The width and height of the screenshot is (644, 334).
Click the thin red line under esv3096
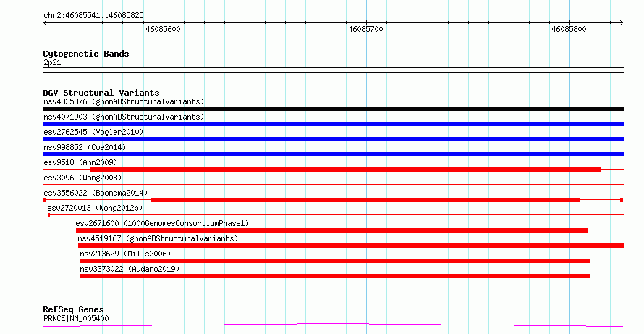333,184
